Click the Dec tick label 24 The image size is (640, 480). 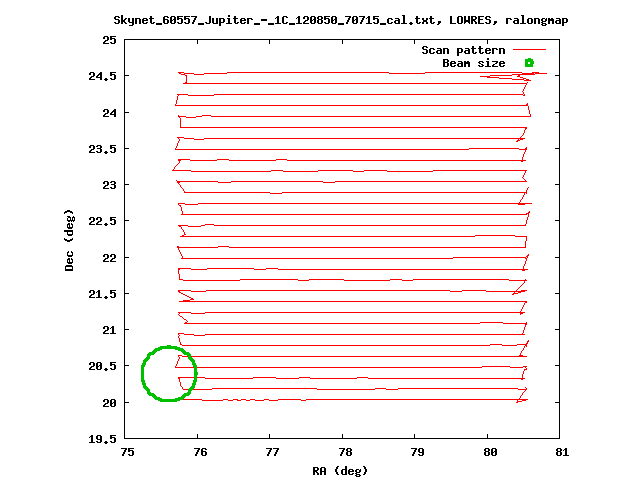[x=109, y=113]
